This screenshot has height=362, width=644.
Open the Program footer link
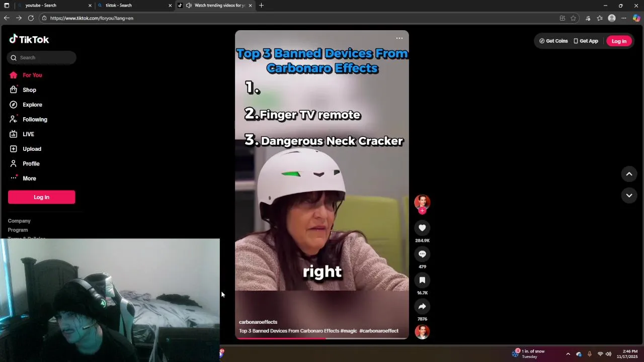(x=18, y=230)
